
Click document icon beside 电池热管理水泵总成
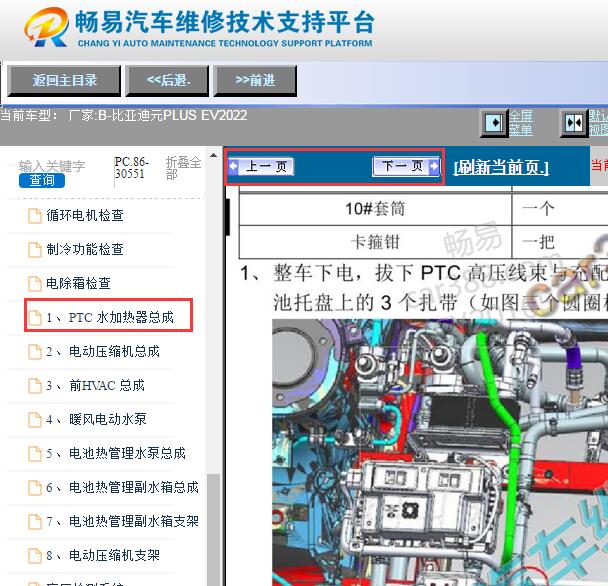pyautogui.click(x=35, y=454)
